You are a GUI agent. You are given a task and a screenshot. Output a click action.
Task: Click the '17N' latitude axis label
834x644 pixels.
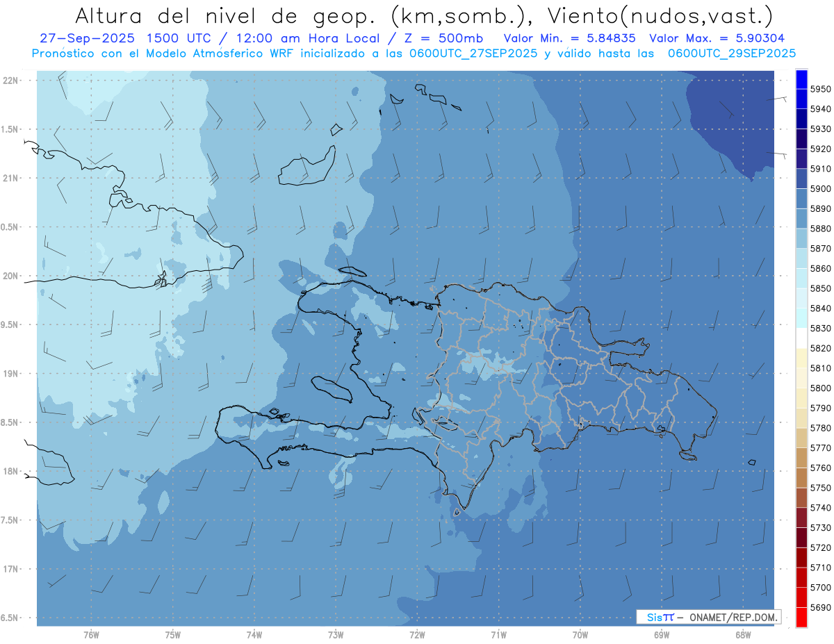11,569
